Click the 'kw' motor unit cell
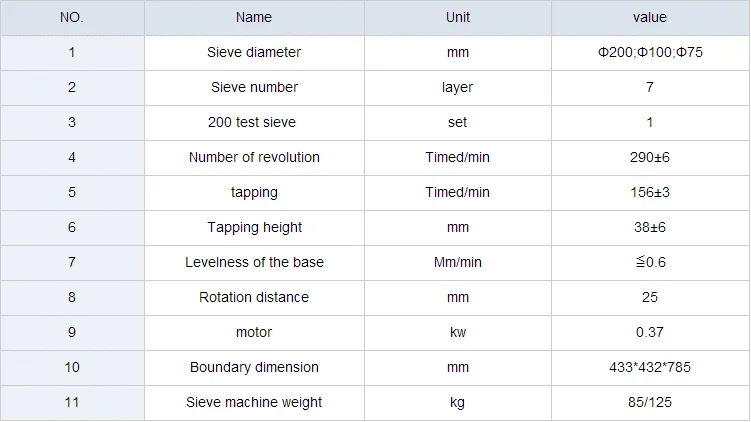Screen dimensions: 751x422 [457, 332]
